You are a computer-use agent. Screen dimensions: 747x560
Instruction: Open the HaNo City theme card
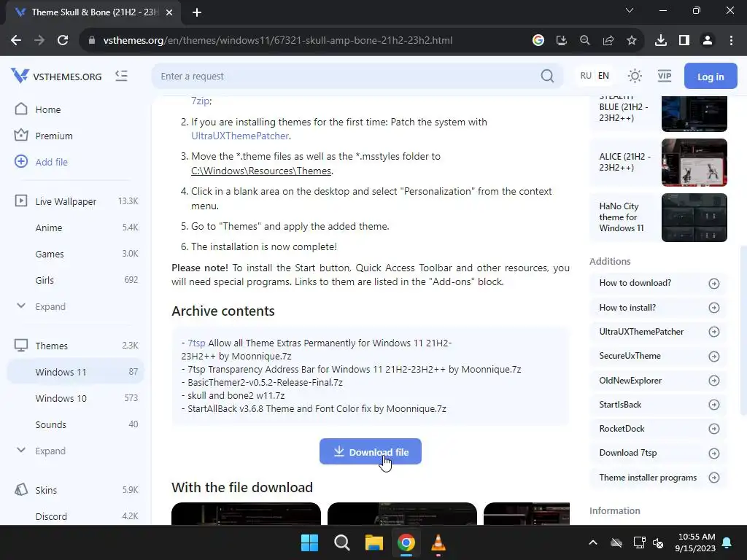(659, 217)
